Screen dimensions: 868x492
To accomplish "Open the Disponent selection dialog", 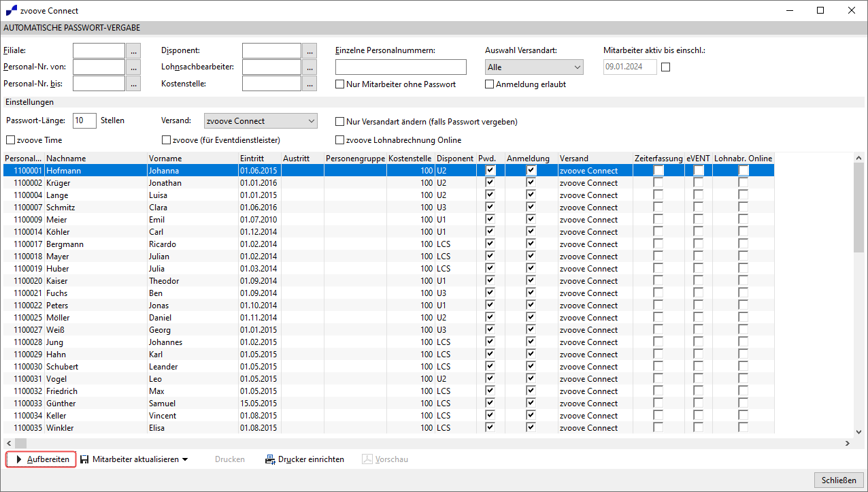I will coord(309,50).
